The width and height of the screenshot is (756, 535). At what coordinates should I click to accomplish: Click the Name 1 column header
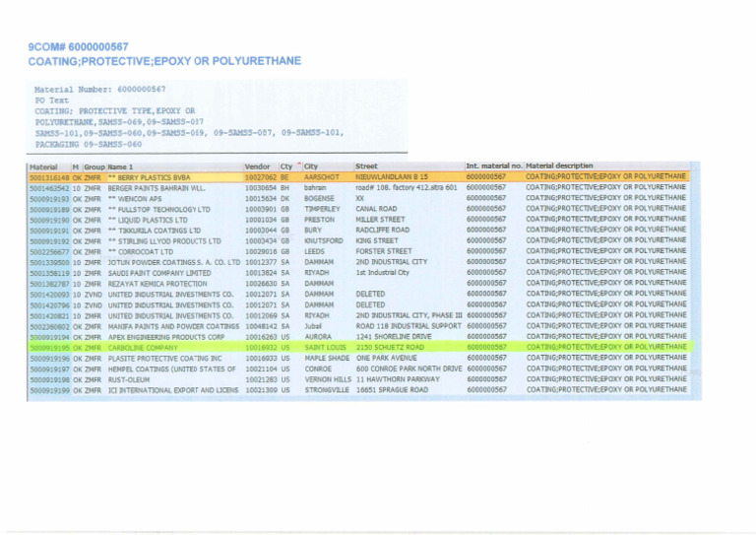[x=120, y=167]
